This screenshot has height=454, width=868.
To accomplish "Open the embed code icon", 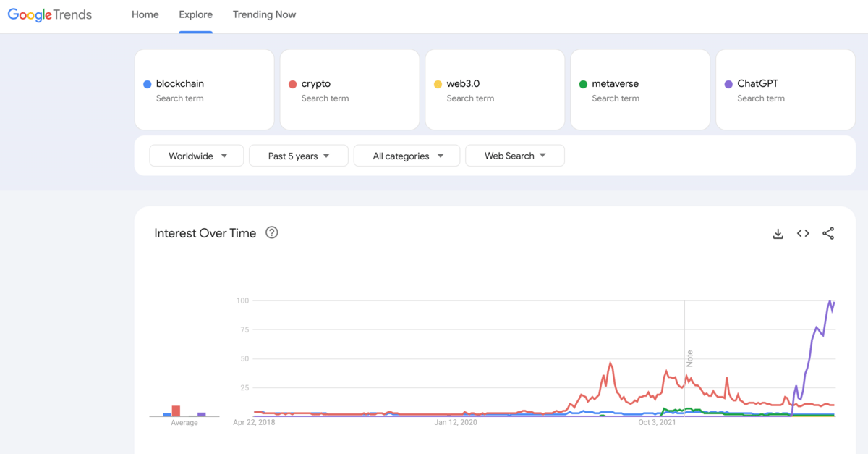I will [803, 233].
